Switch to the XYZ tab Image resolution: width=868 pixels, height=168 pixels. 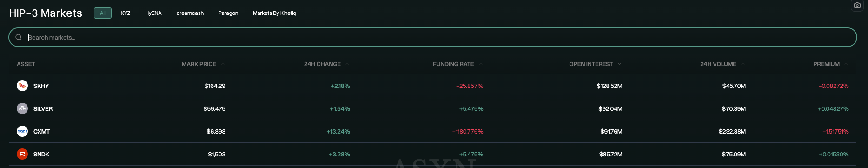pyautogui.click(x=126, y=13)
